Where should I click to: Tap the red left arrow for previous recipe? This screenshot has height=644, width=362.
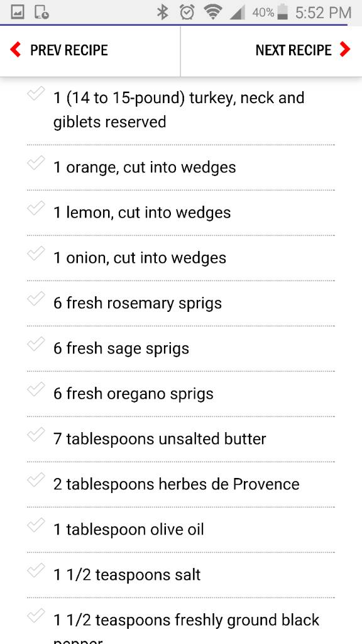[x=16, y=50]
